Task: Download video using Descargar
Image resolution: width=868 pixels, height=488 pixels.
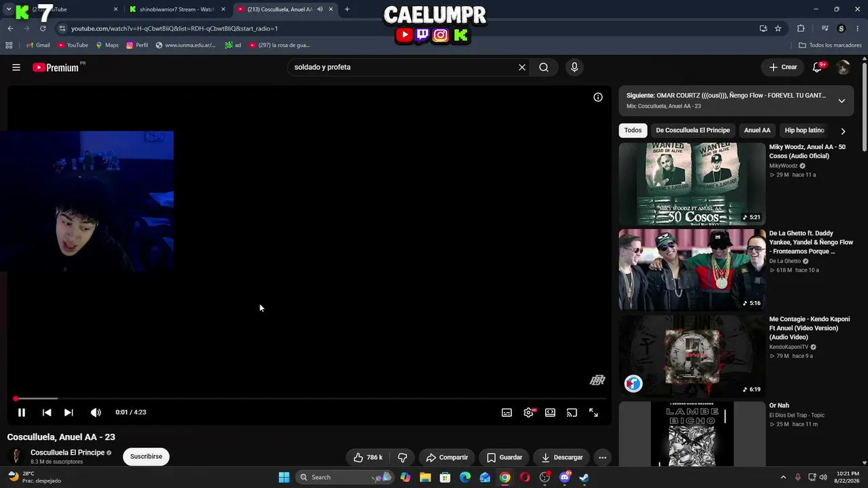Action: 562,457
